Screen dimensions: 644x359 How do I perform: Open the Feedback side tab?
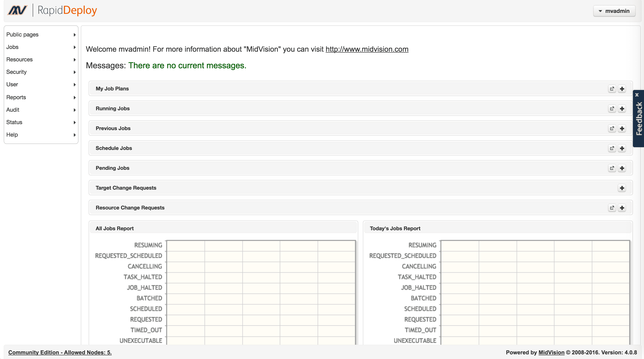(639, 119)
